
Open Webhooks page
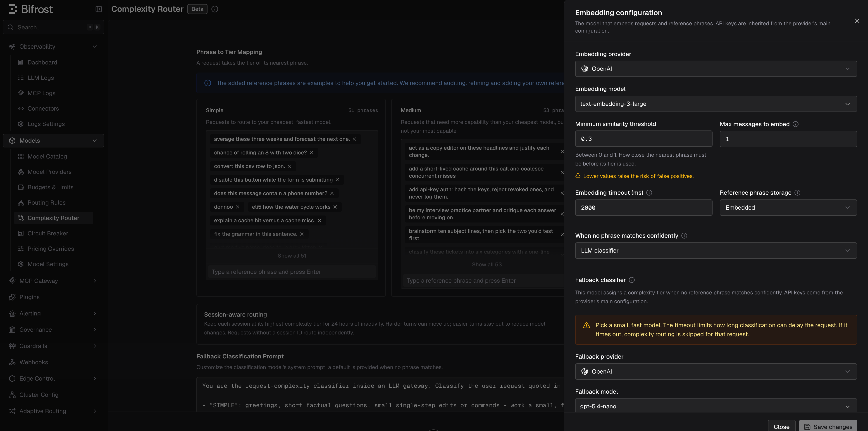(x=53, y=362)
